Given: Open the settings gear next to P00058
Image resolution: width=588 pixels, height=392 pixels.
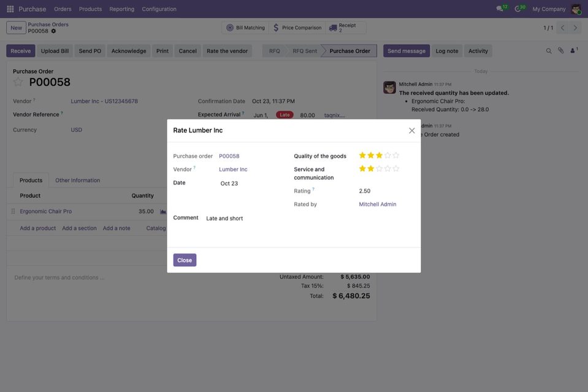Looking at the screenshot, I should tap(53, 31).
